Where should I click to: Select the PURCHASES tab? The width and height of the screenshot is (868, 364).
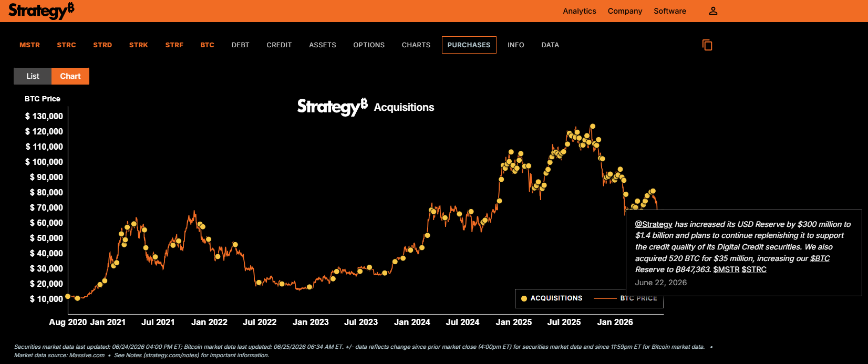coord(469,45)
